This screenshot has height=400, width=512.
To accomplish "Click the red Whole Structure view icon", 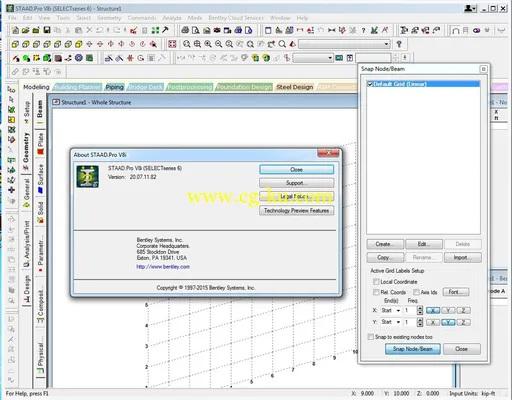I will tap(172, 44).
